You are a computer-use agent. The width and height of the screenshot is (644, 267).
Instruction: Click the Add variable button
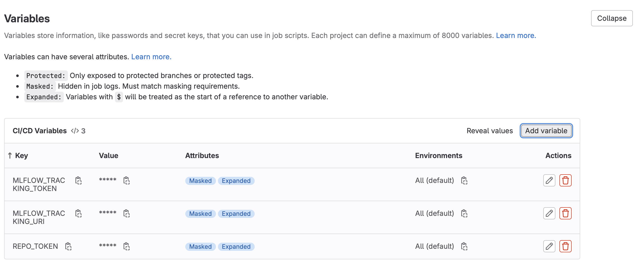546,131
